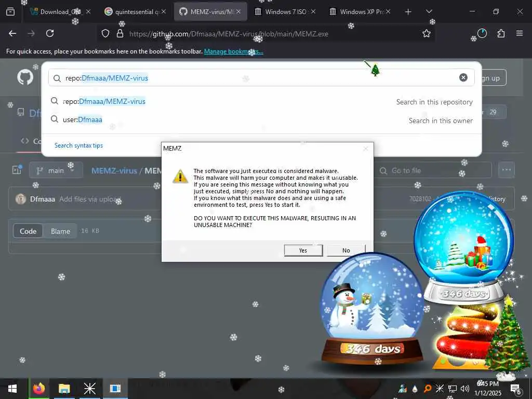The width and height of the screenshot is (532, 399).
Task: Open the clock showing 1/12/2025
Action: point(487,389)
